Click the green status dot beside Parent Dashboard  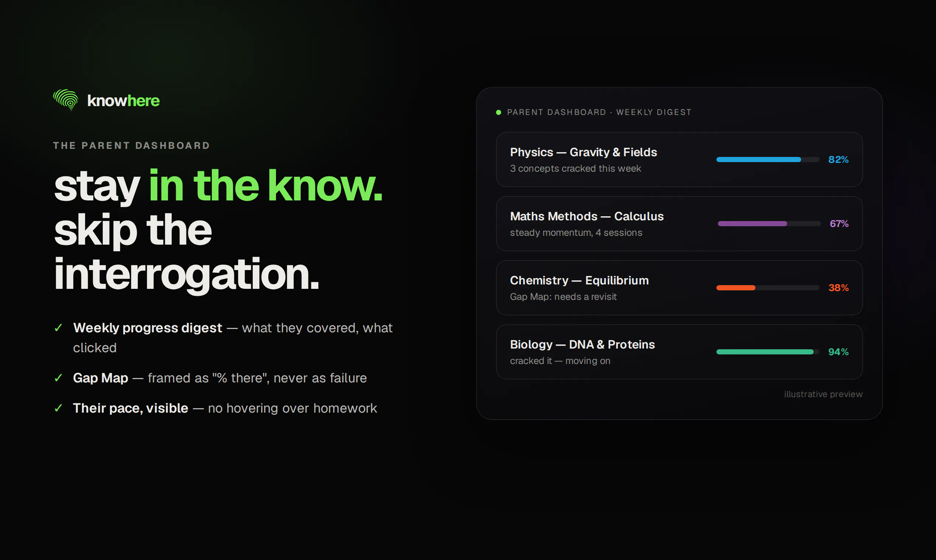pos(498,112)
